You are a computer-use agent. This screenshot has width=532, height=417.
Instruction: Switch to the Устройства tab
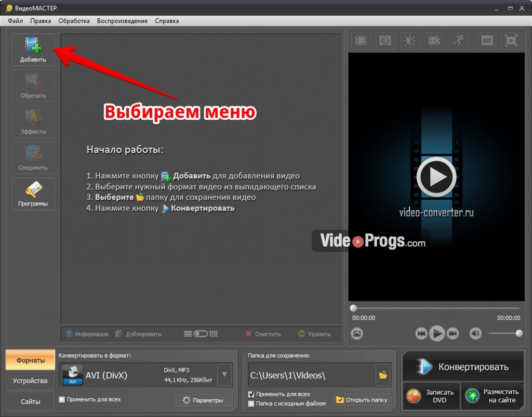tap(30, 381)
